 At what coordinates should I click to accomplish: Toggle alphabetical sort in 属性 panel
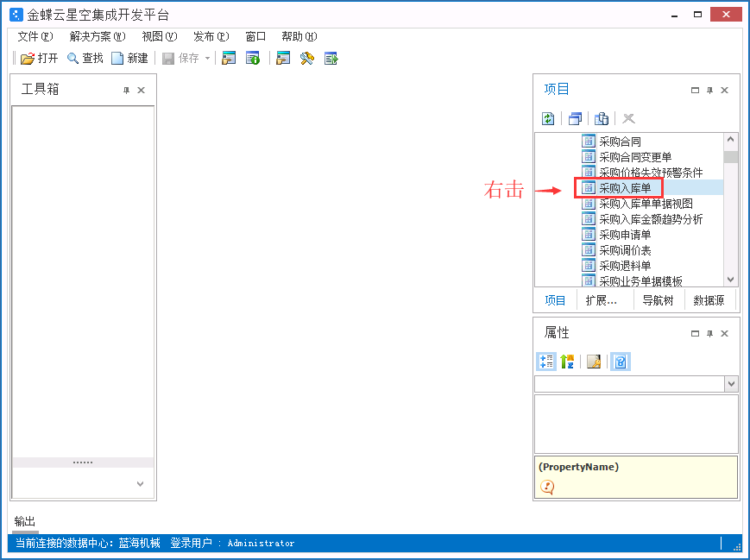567,362
